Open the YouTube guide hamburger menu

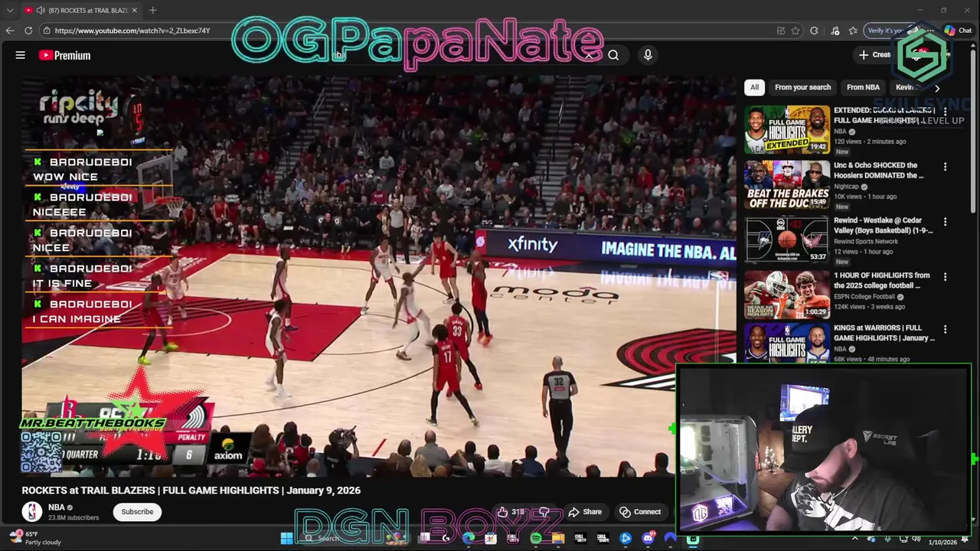pos(21,55)
